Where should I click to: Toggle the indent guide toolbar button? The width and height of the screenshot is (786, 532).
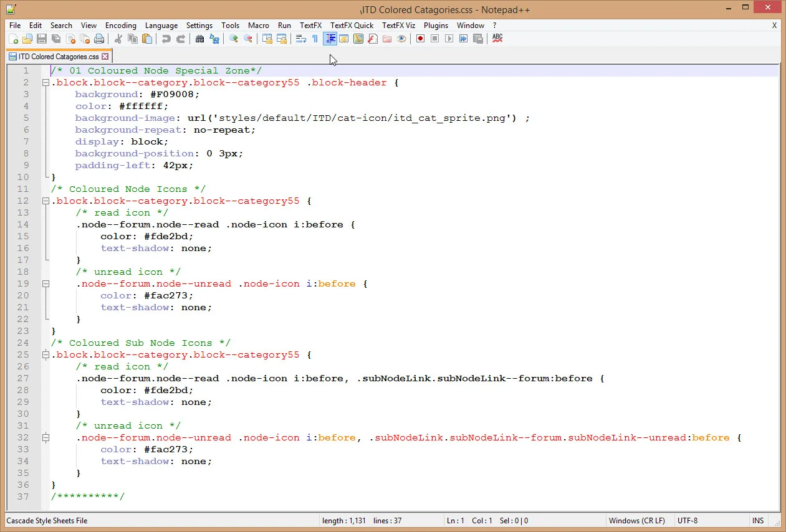tap(330, 39)
